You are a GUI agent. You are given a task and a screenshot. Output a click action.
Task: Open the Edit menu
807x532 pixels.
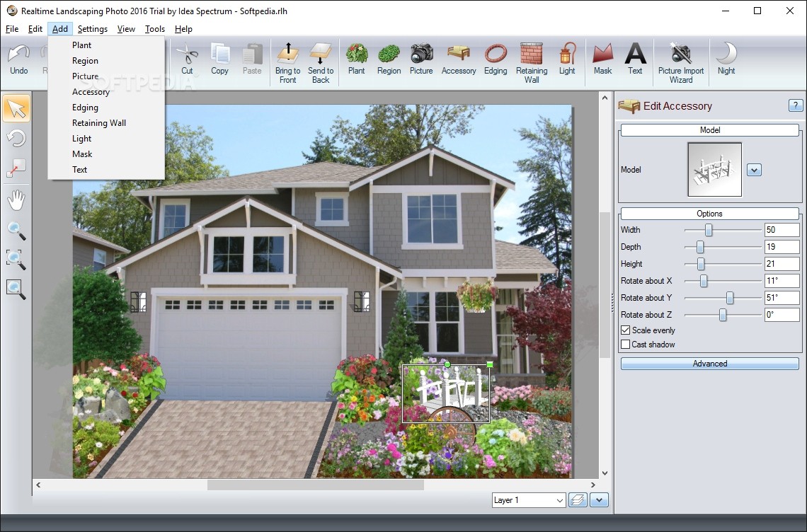[x=35, y=29]
